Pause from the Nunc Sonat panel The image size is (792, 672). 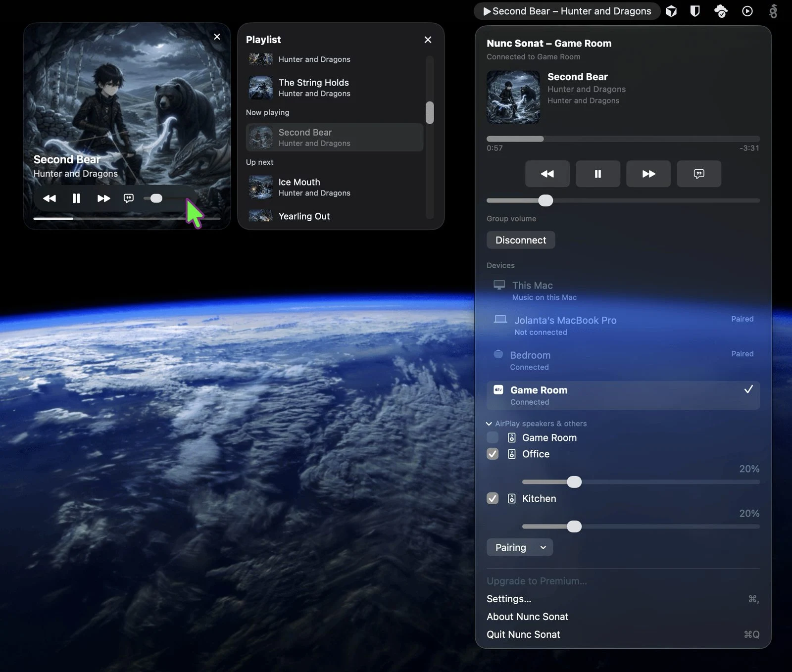[x=598, y=174]
